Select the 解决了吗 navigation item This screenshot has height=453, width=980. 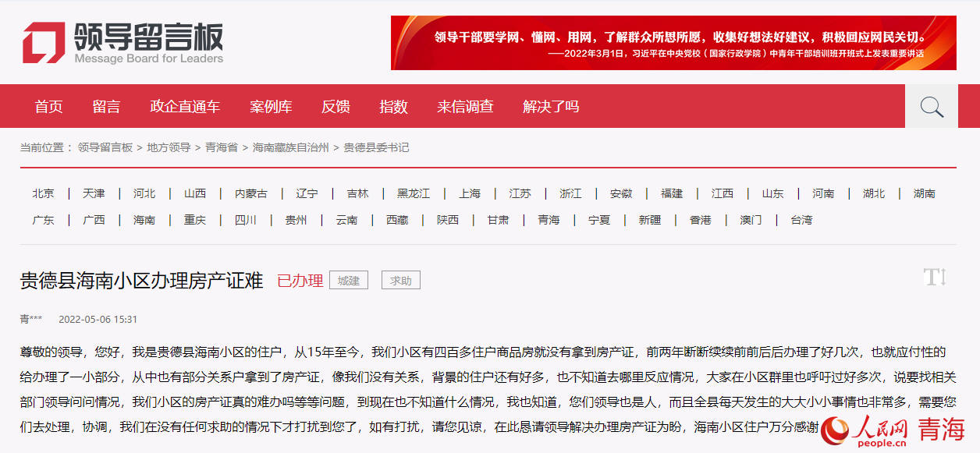[x=551, y=107]
